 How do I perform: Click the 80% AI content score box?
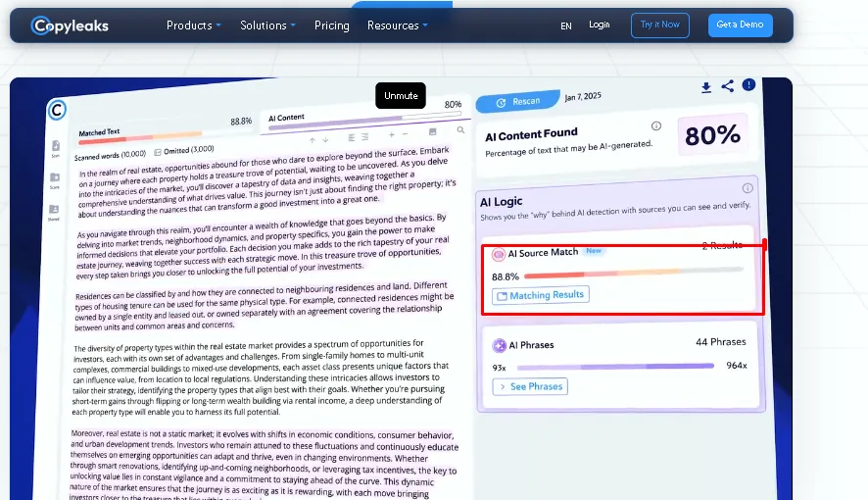click(712, 134)
